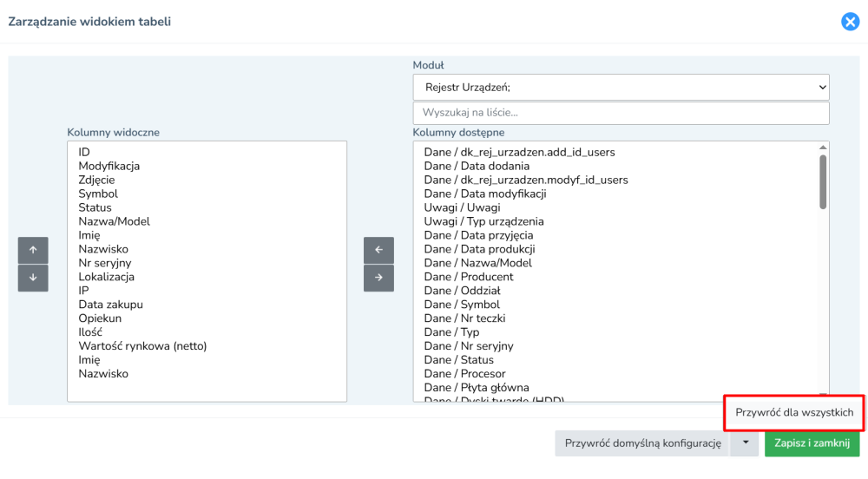Screen dimensions: 868x479
Task: Click the move up arrow button
Action: [33, 250]
